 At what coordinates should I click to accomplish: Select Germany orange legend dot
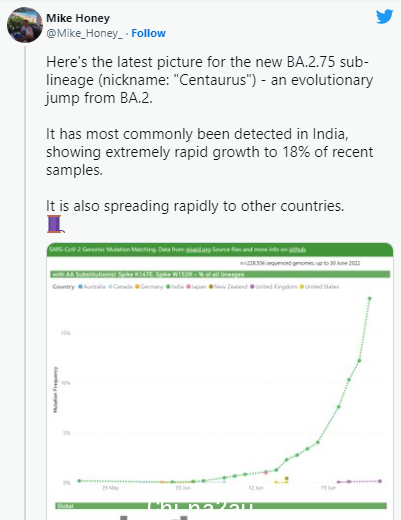(x=137, y=287)
